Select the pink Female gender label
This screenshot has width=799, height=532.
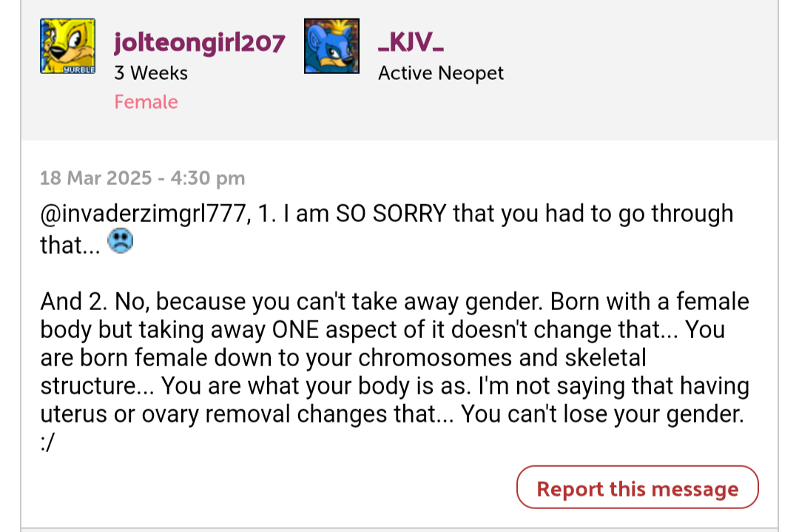coord(146,102)
